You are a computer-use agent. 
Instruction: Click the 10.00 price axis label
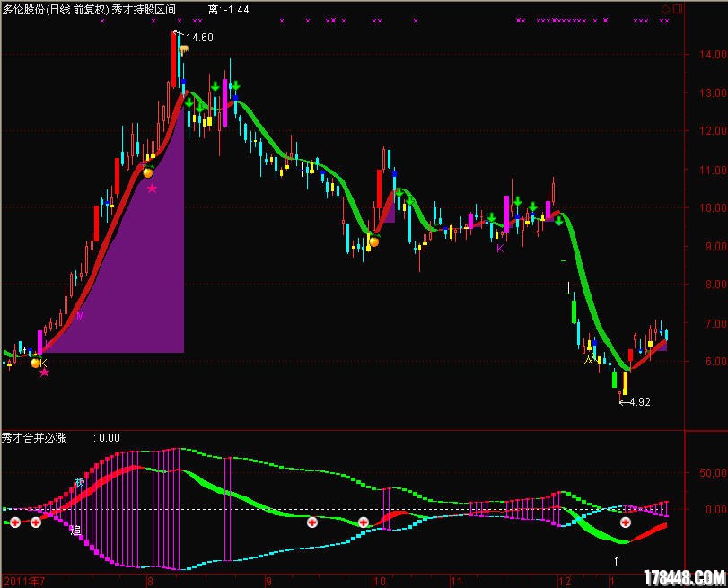click(713, 207)
